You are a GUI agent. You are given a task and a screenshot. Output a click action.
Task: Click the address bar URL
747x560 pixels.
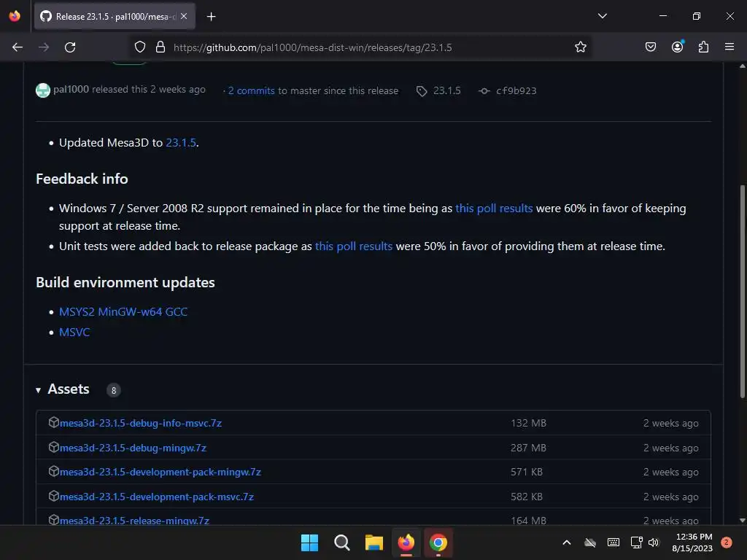tap(312, 47)
